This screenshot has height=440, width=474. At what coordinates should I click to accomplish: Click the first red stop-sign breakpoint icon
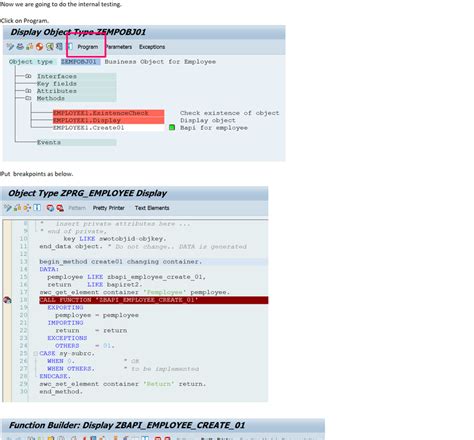[50, 208]
